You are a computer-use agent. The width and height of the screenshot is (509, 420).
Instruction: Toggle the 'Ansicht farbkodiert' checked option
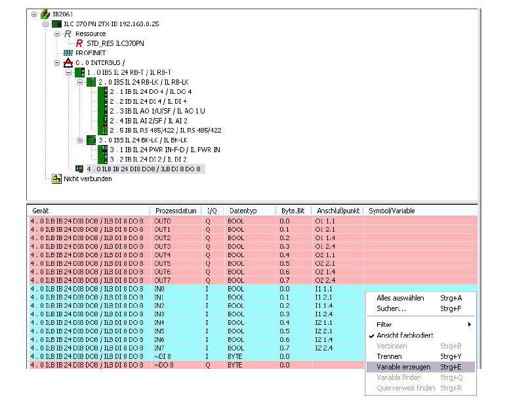point(405,335)
